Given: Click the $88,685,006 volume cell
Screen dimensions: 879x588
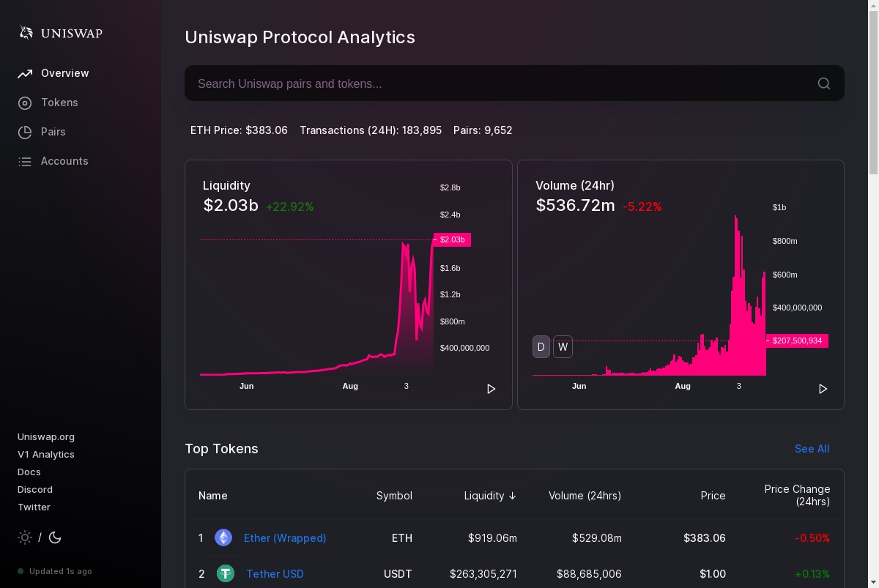Looking at the screenshot, I should coord(589,574).
